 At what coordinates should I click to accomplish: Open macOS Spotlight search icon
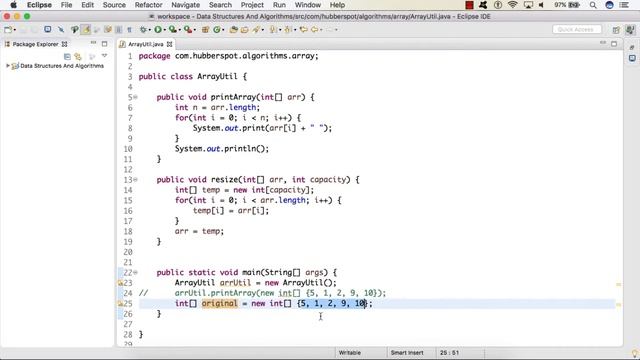593,5
